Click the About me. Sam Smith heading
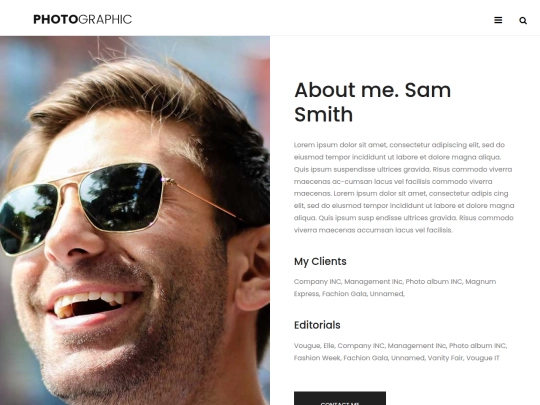 [x=372, y=102]
